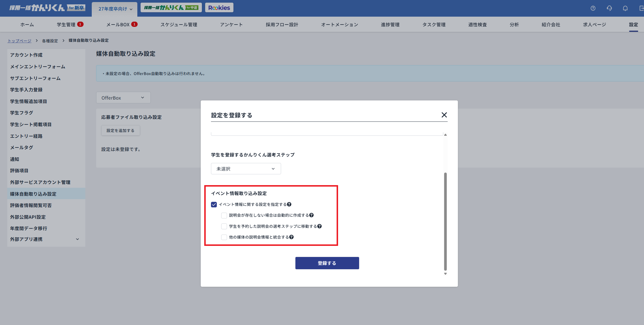Show tooltip for 他の媒体の説明会情報と統合する option
This screenshot has height=325, width=644.
tap(291, 237)
